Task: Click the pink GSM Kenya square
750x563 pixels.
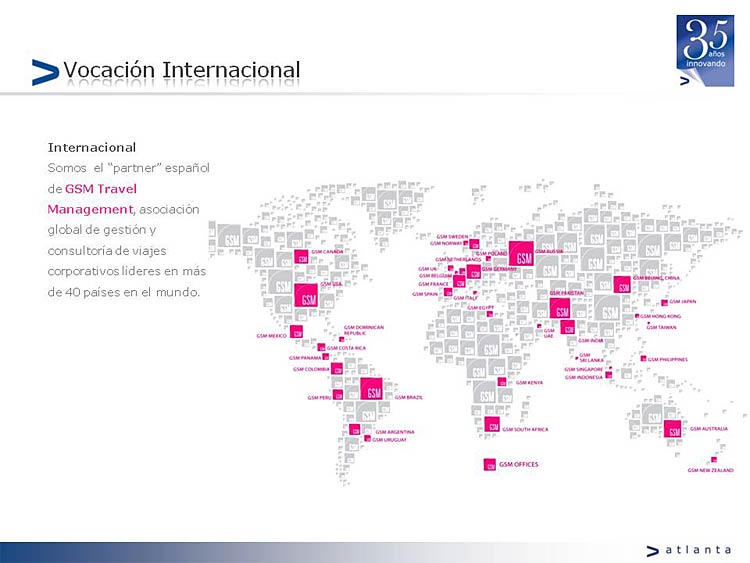Action: tap(502, 382)
